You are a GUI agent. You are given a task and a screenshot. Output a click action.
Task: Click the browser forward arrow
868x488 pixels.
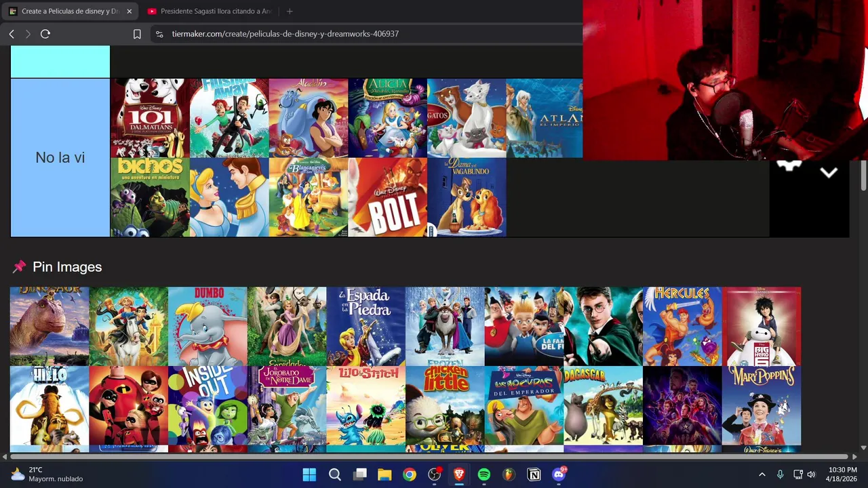pyautogui.click(x=28, y=34)
